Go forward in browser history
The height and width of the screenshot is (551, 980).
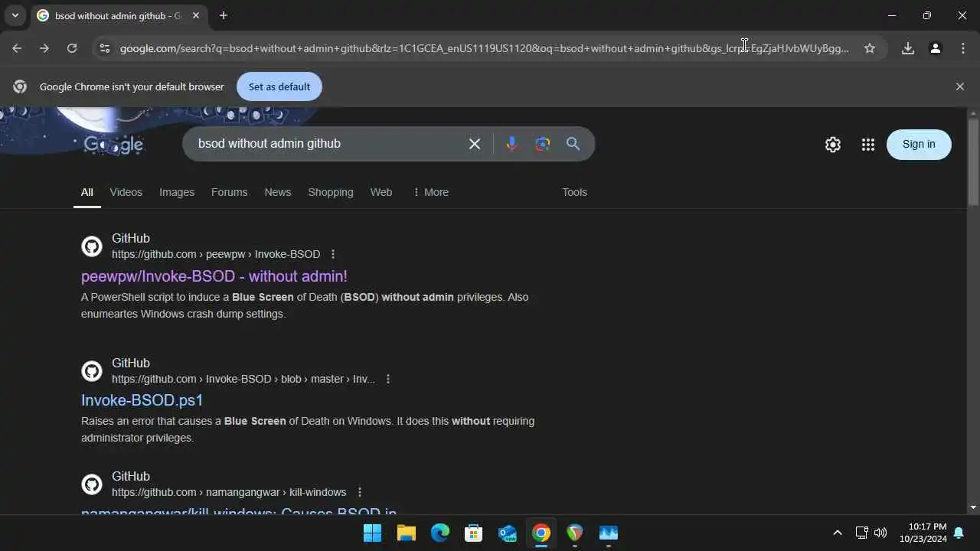pyautogui.click(x=44, y=48)
